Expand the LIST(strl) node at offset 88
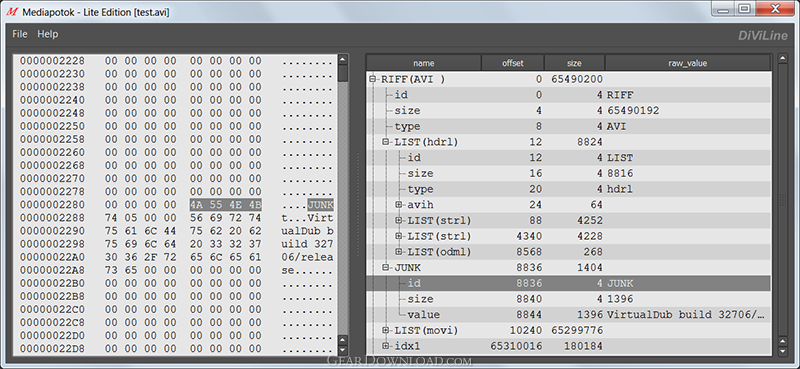The height and width of the screenshot is (369, 800). coord(399,220)
